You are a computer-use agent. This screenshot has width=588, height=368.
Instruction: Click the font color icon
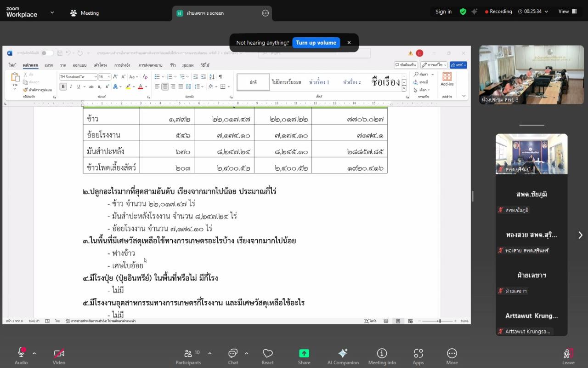141,86
